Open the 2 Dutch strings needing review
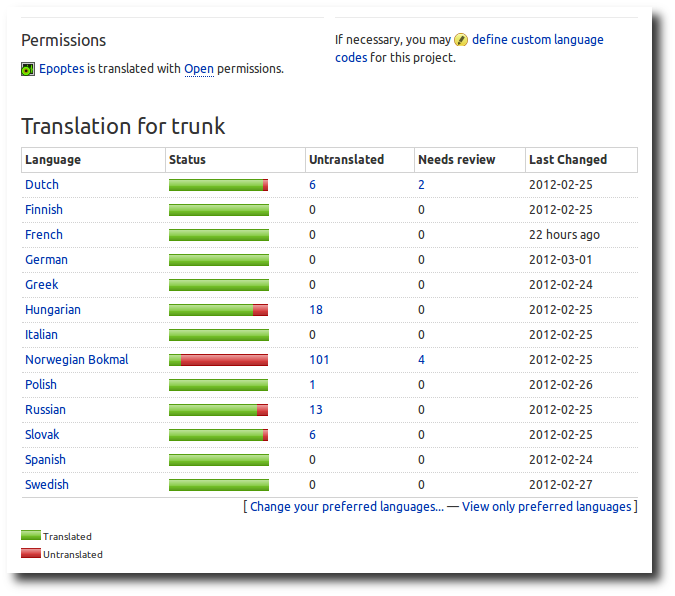 (x=421, y=185)
